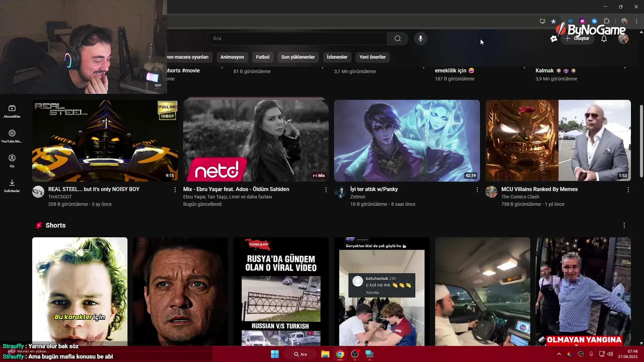Open the OLMAYAN YANGINA Short
Viewport: 644px width, 362px height.
[583, 292]
